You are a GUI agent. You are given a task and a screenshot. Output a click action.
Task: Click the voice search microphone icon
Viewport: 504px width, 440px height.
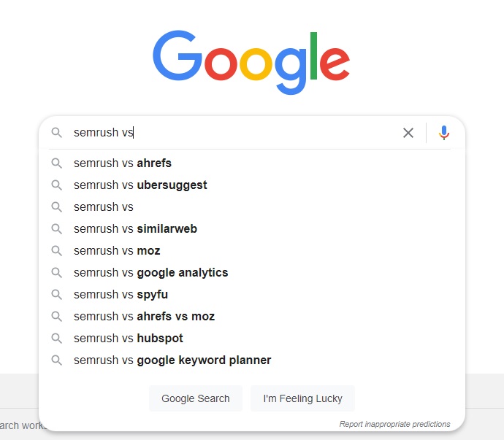pos(444,133)
